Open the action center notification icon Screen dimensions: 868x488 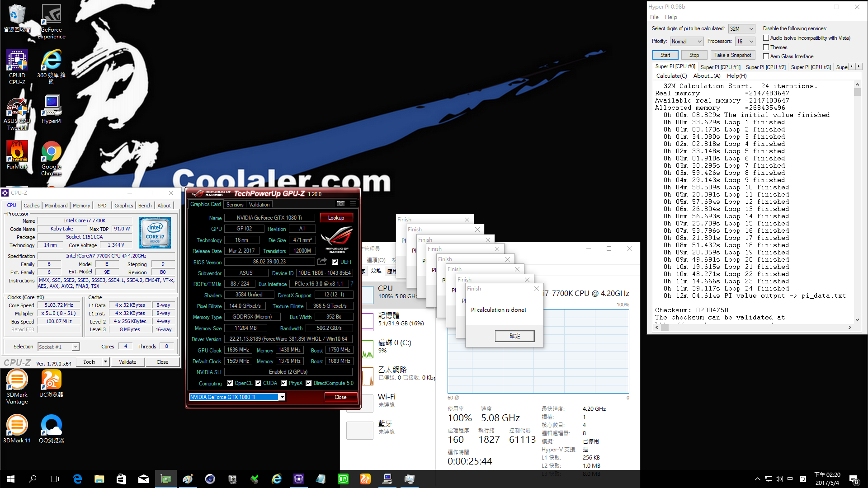854,479
